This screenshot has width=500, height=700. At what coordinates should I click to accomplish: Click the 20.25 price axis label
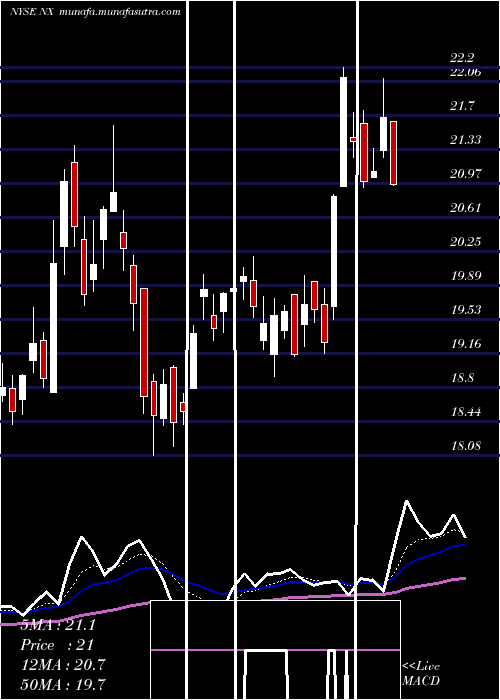coord(466,242)
